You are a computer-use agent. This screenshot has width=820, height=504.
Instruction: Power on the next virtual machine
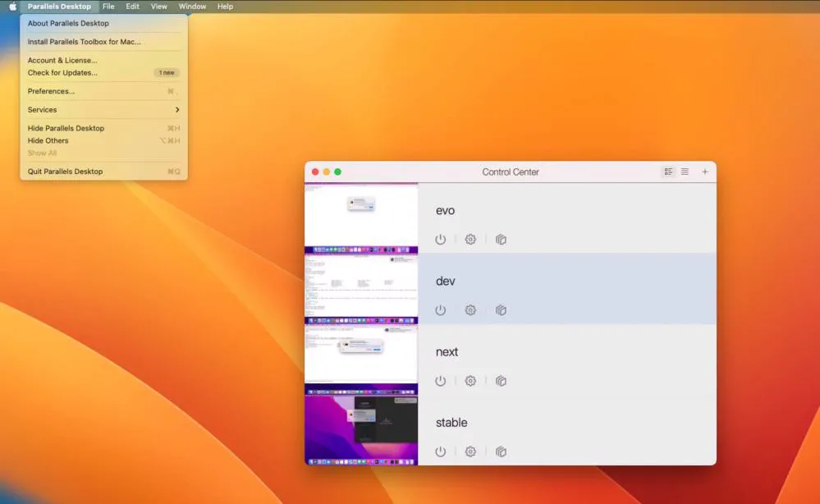tap(440, 381)
